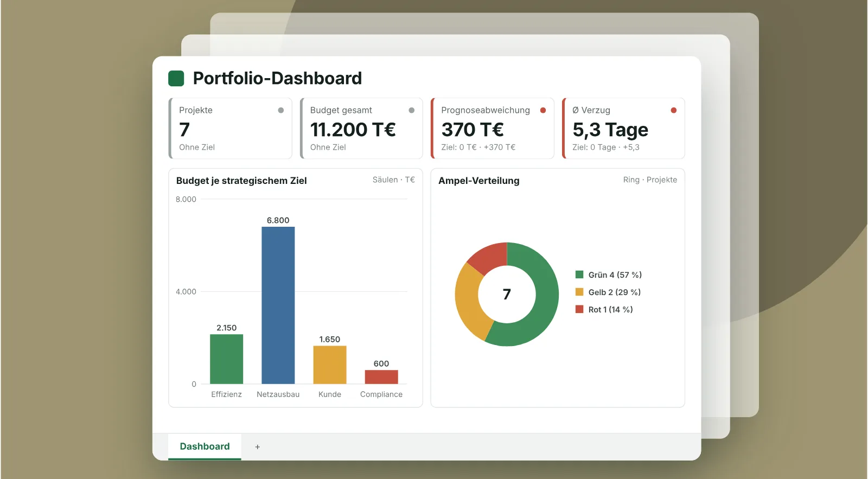Click legend label Grün 4 (57 %)
Viewport: 868px width, 479px height.
(615, 275)
